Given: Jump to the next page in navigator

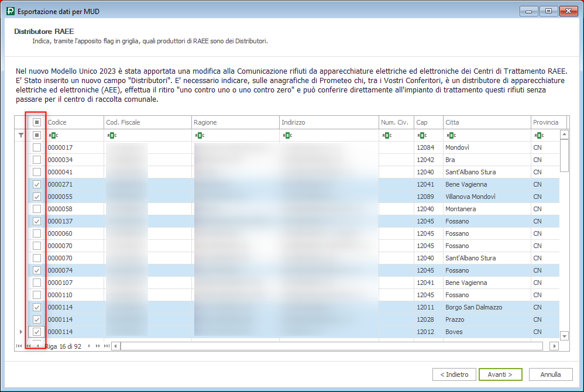Looking at the screenshot, I should coord(98,346).
